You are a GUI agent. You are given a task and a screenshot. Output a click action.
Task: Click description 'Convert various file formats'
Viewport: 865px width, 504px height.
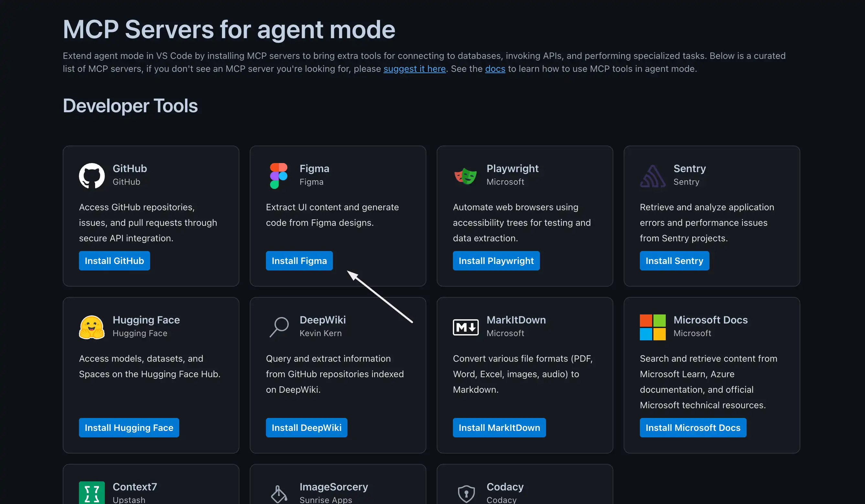tap(523, 374)
